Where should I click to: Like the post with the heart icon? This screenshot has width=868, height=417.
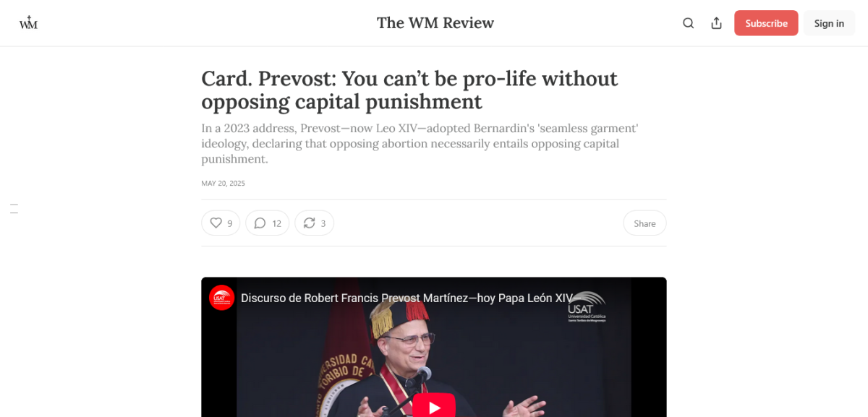pos(216,223)
